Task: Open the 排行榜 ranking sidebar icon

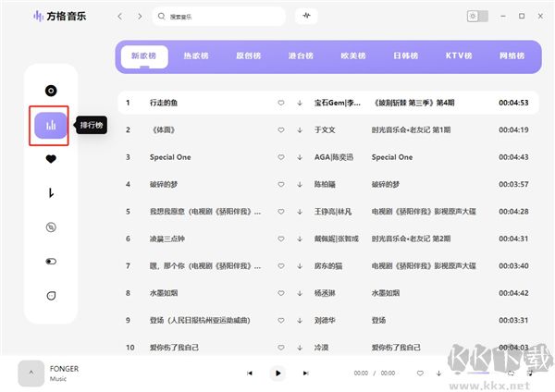Action: coord(51,125)
